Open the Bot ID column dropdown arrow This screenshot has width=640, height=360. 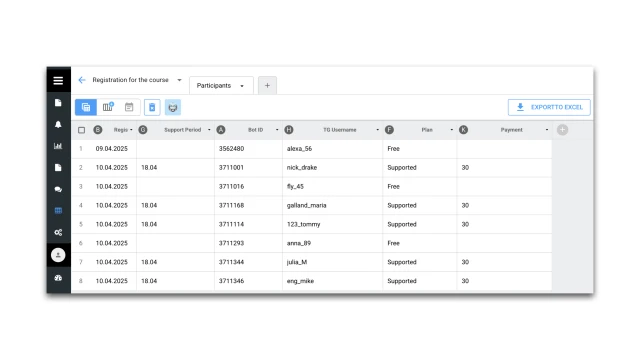coord(277,130)
